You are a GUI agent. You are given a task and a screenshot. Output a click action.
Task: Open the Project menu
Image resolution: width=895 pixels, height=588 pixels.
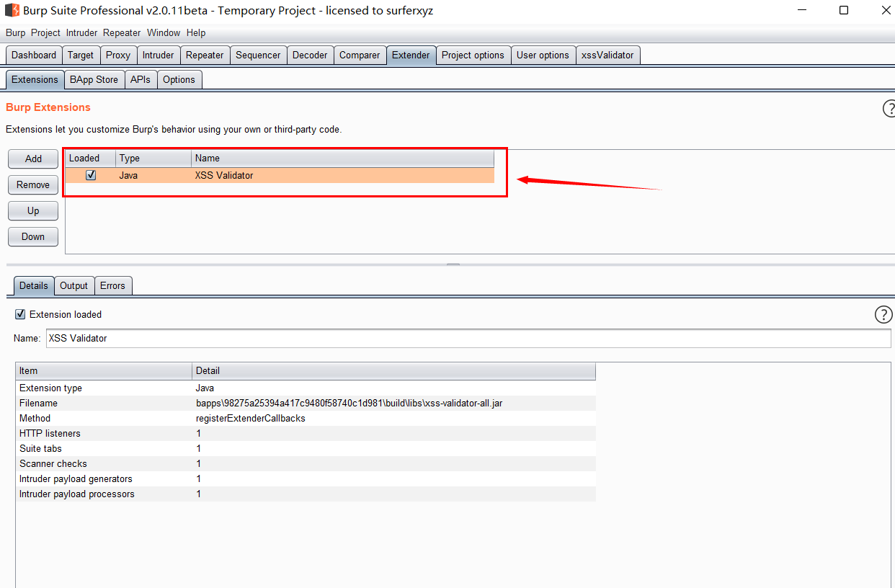45,33
